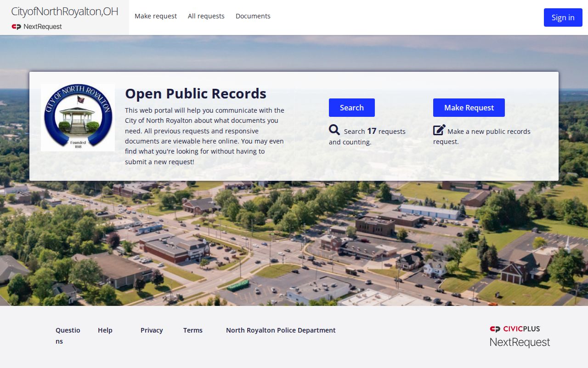Visit North Royalton Police Department link
The image size is (588, 368).
pos(281,330)
